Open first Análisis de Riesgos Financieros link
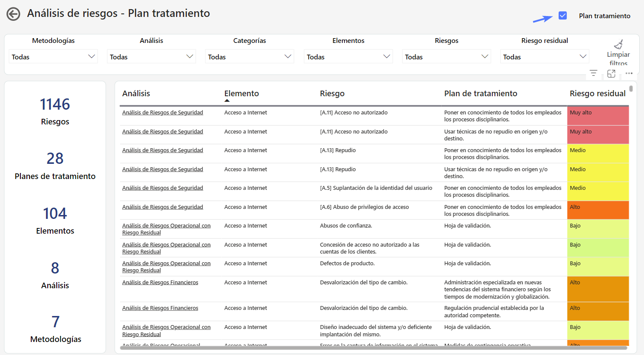Image resolution: width=644 pixels, height=355 pixels. [160, 283]
